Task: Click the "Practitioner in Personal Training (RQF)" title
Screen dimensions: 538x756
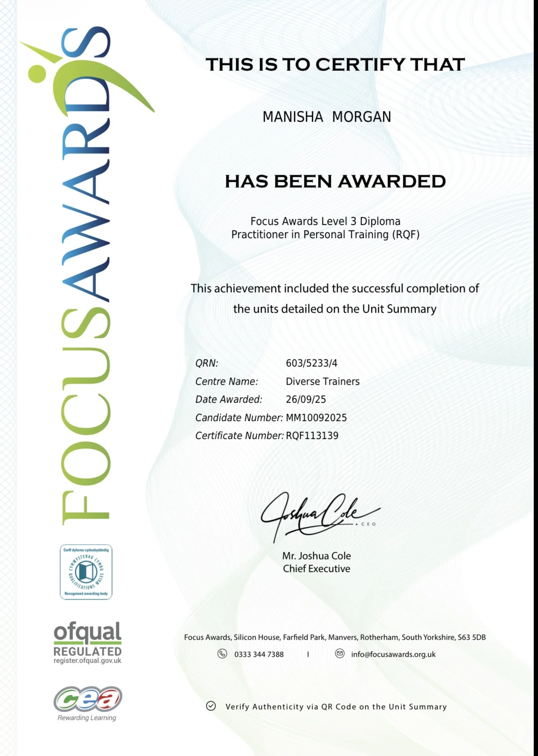Action: (x=325, y=235)
